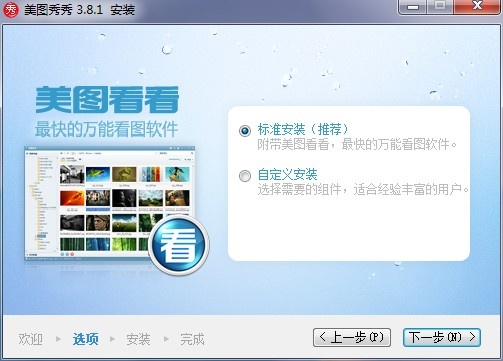Click the title text 美图秀秀 3.8.1 安装
The width and height of the screenshot is (503, 361).
(x=79, y=10)
